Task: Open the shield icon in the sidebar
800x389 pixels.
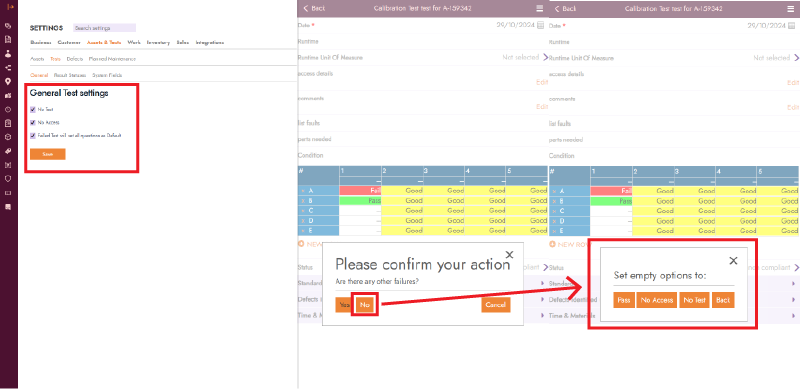Action: click(8, 179)
